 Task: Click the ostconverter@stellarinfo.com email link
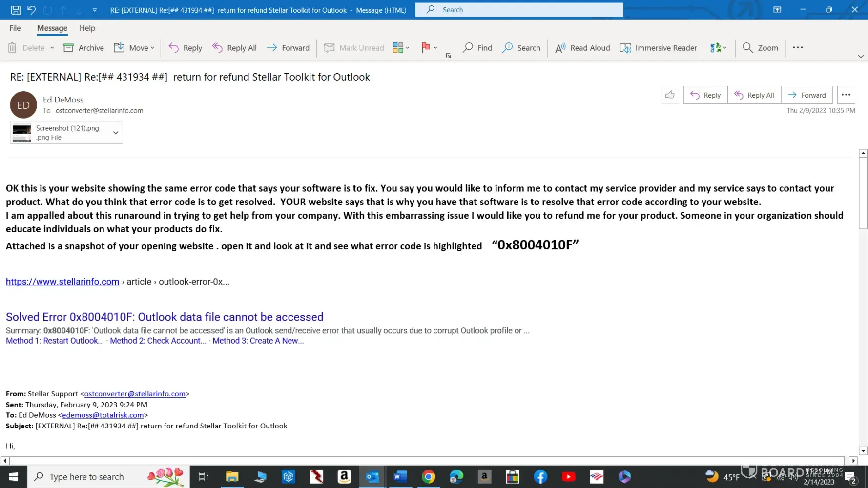[x=135, y=394]
